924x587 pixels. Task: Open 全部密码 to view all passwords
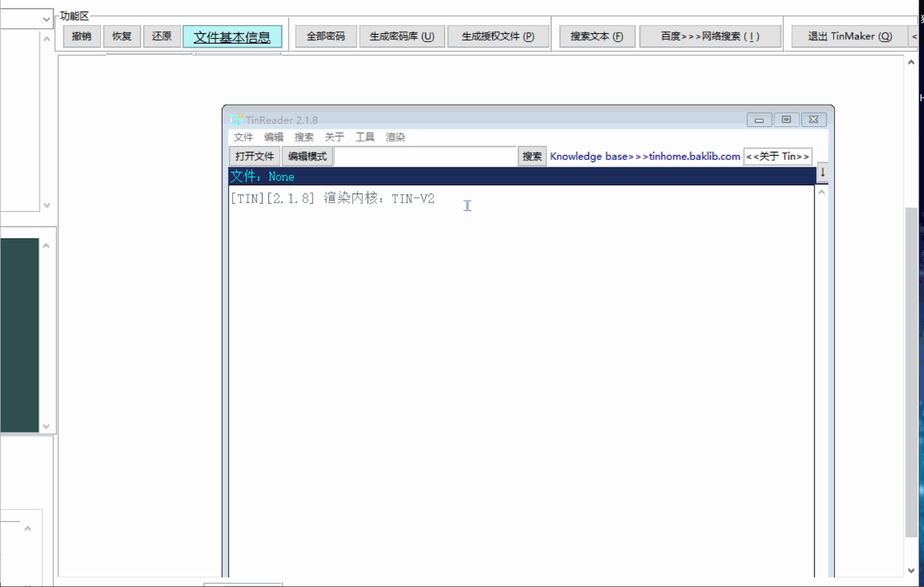[325, 36]
